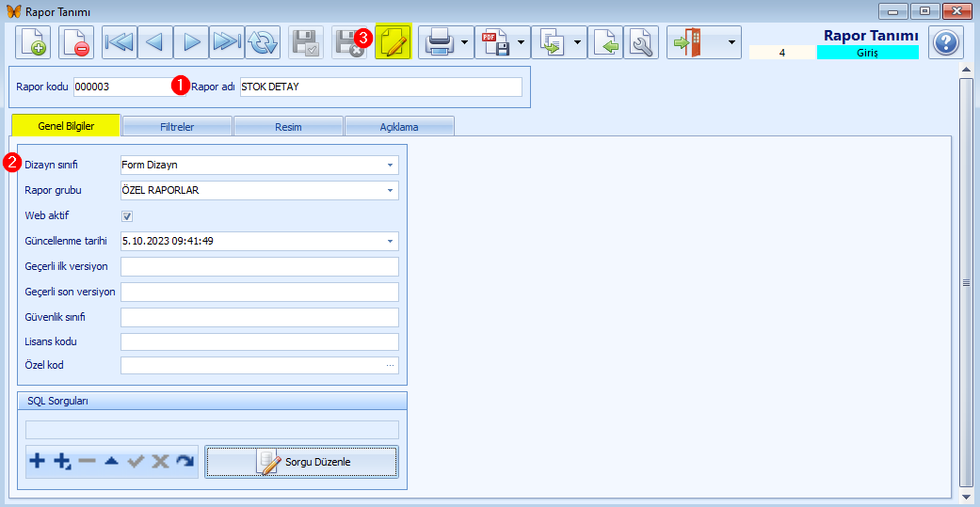Click the PDF save icon
The image size is (980, 507).
495,42
